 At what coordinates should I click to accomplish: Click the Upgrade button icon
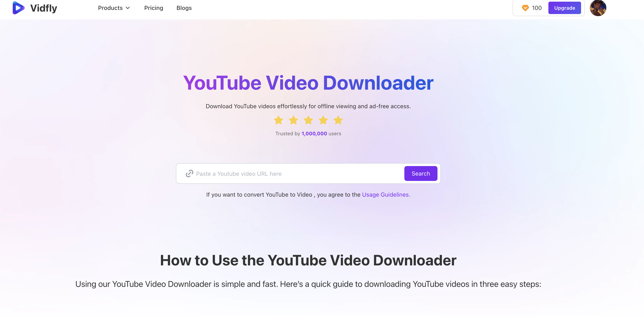[x=564, y=8]
